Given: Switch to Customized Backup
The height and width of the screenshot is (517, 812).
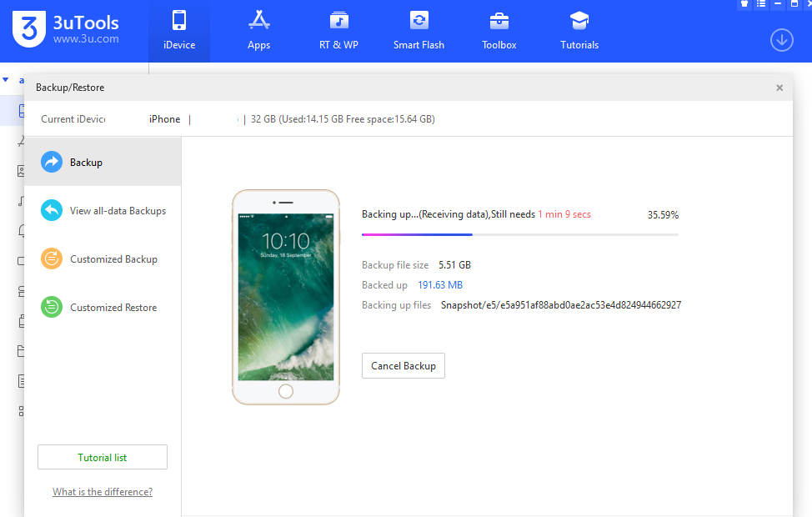Looking at the screenshot, I should pyautogui.click(x=103, y=259).
